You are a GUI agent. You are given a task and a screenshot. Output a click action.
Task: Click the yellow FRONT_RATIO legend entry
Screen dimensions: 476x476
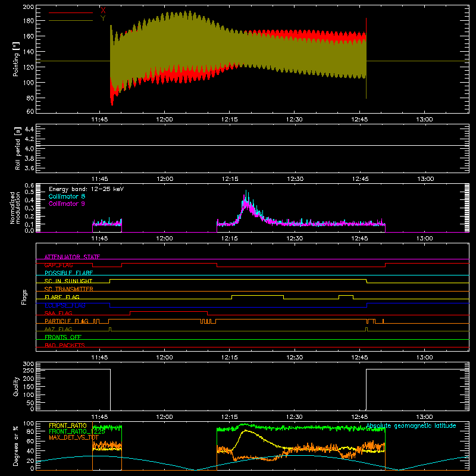pos(68,425)
